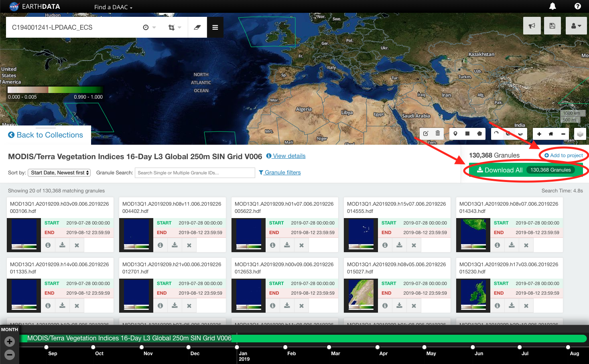589x364 pixels.
Task: Open the Sort by Start Date dropdown
Action: pos(59,173)
